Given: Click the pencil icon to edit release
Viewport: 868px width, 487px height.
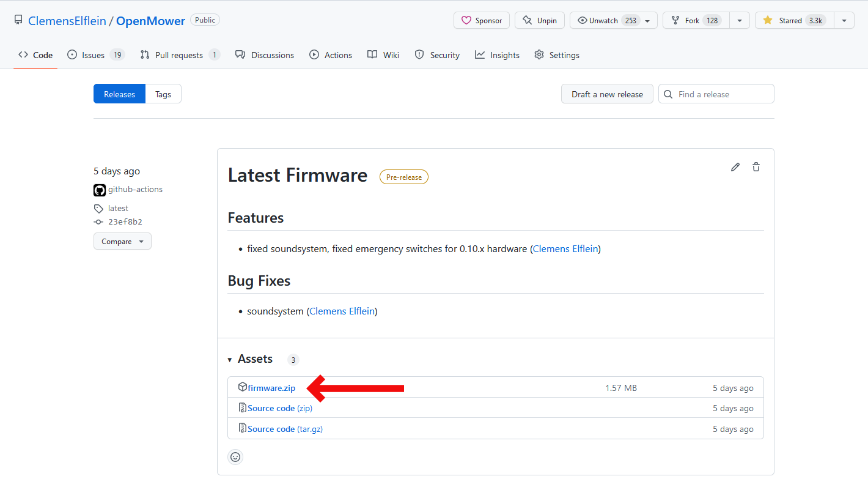Looking at the screenshot, I should 735,166.
